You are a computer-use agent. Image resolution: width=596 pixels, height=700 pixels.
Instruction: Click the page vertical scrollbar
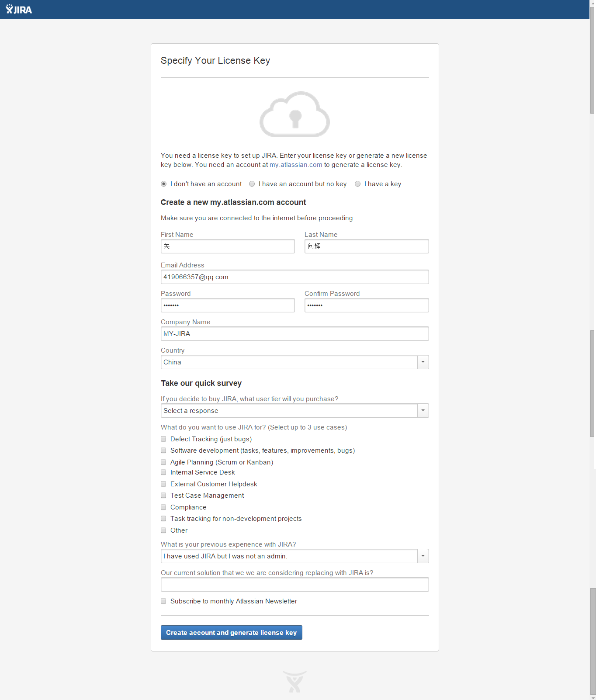(593, 350)
